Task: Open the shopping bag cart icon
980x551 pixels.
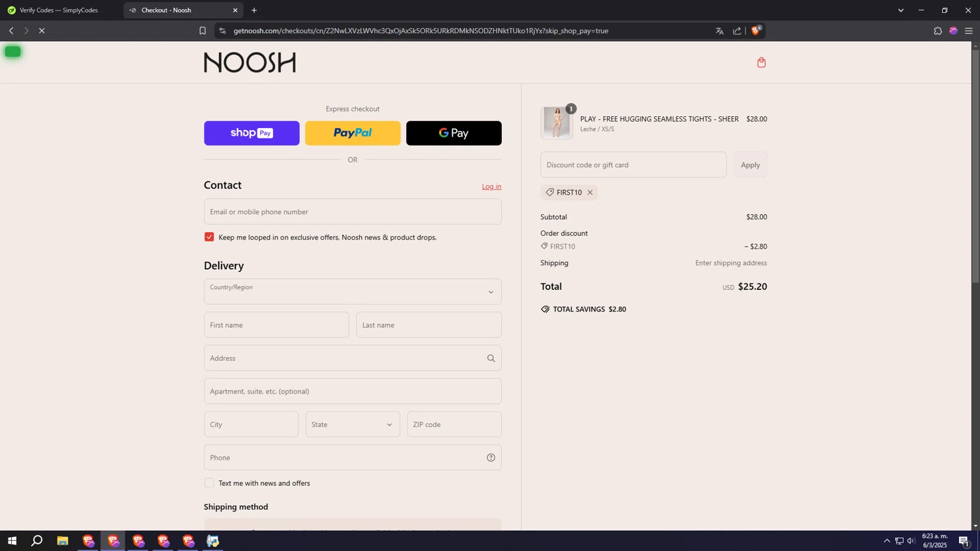Action: (761, 63)
